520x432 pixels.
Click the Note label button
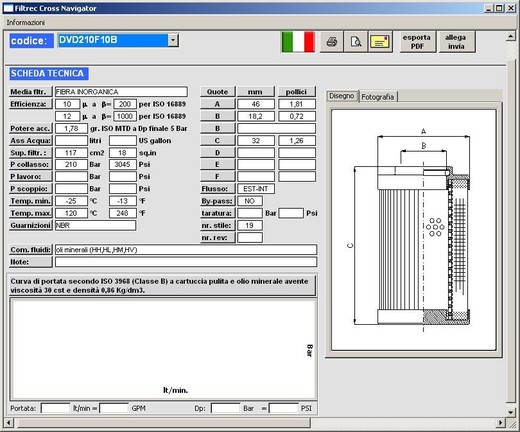30,262
